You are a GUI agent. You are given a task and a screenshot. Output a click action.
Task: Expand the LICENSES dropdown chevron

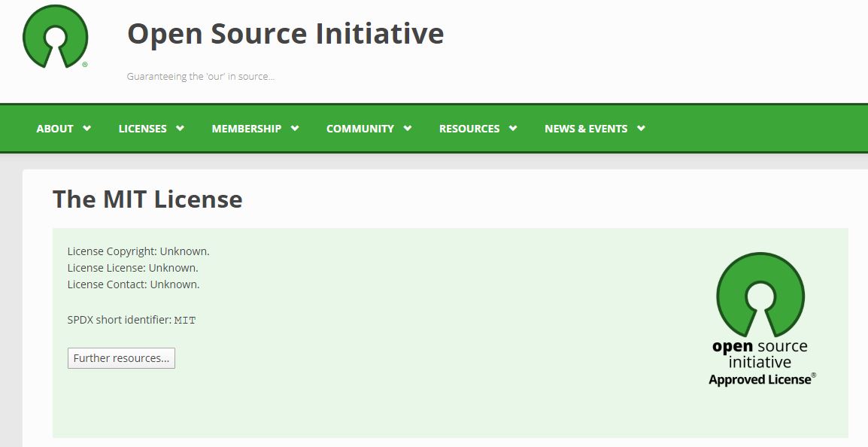click(180, 128)
